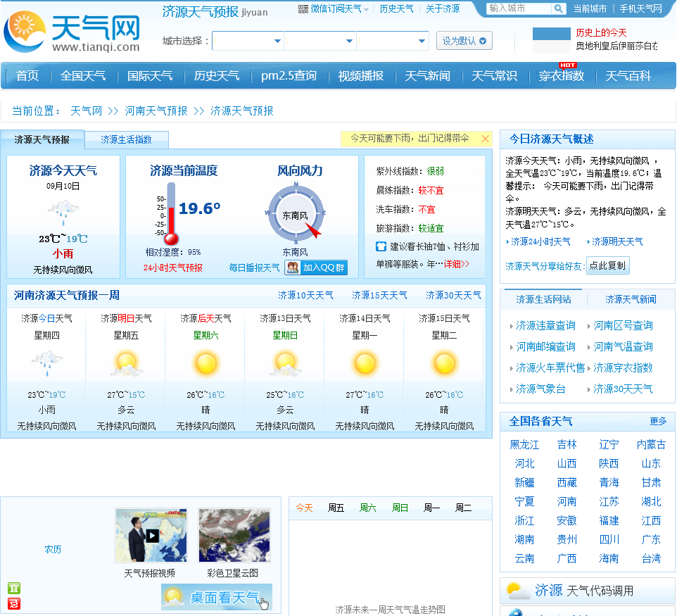
Task: Click the WeChat QR code icon
Action: tap(303, 9)
